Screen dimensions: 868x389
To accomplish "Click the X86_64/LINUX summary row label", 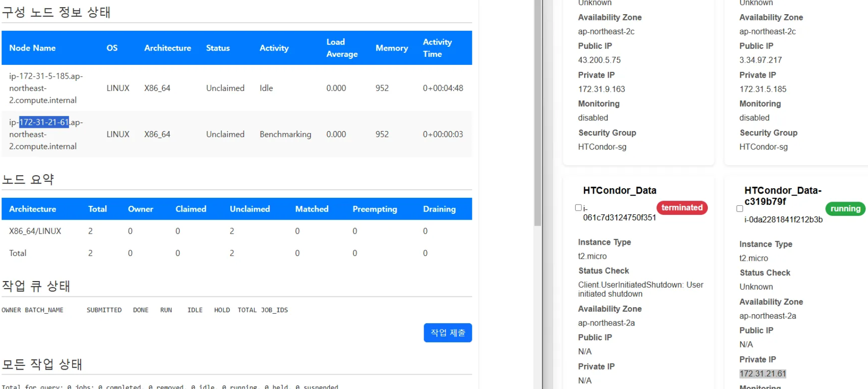I will (35, 231).
